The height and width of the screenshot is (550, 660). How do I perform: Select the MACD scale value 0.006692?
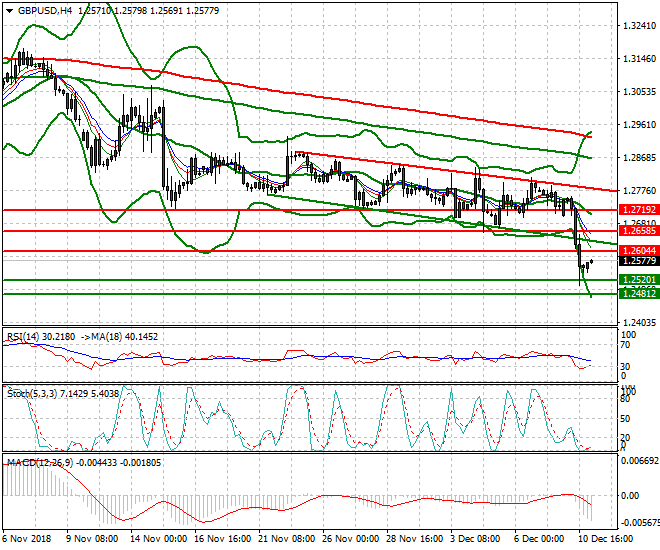pyautogui.click(x=640, y=461)
